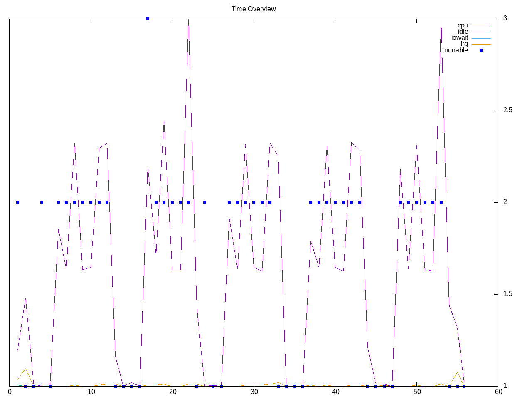Select the 'idle' legend label

pyautogui.click(x=463, y=32)
